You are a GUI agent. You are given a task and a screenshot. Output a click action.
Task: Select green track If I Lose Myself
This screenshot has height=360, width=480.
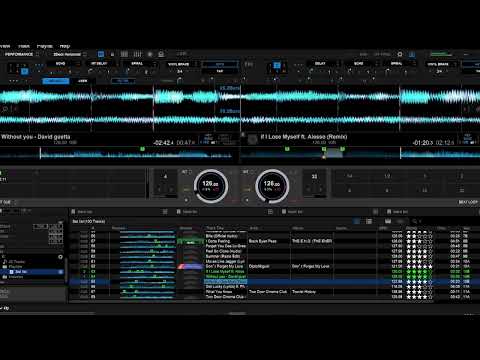225,271
